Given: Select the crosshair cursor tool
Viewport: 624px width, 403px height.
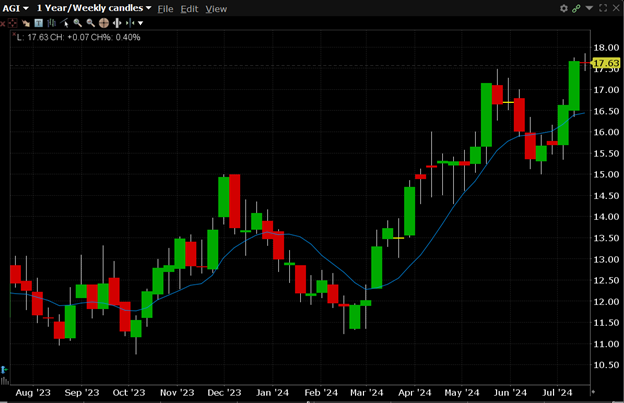Looking at the screenshot, I should tap(12, 23).
